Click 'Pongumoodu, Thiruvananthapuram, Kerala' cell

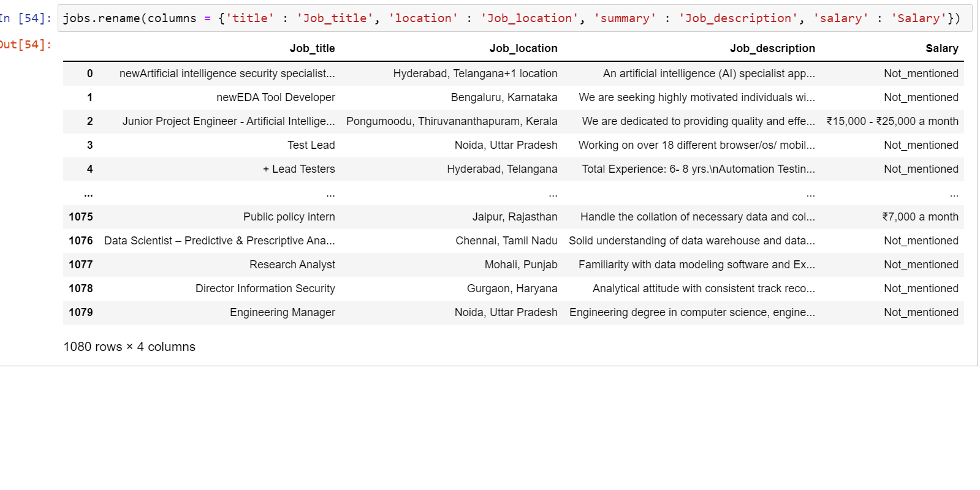click(452, 121)
